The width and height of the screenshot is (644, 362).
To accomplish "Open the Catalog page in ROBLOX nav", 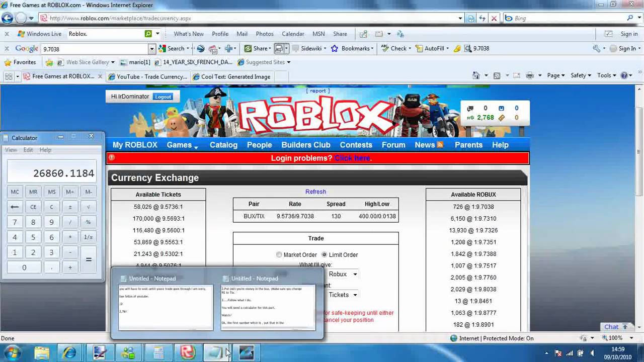I will point(223,145).
